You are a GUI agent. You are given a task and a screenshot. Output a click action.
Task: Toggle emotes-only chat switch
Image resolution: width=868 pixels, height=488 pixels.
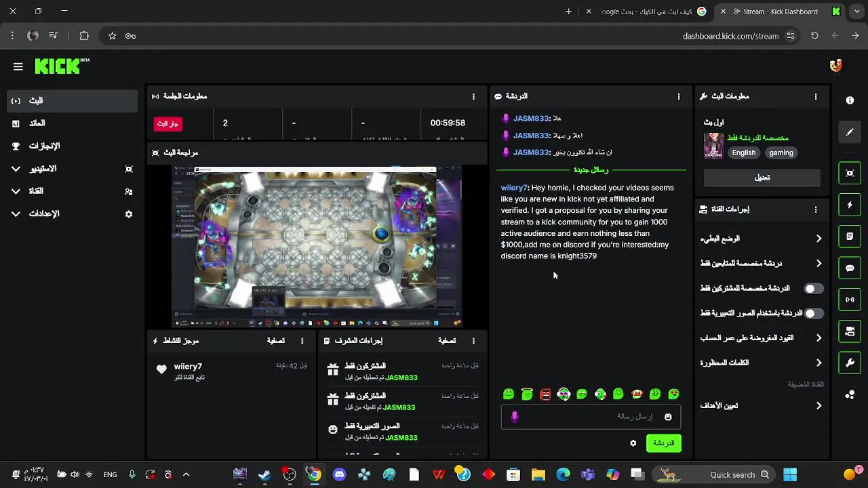(814, 313)
